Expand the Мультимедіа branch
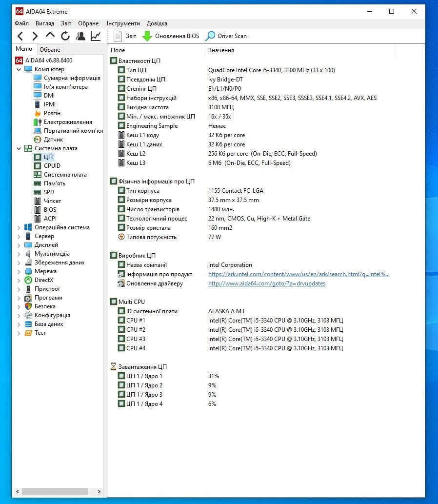Viewport: 438px width, 504px height. pos(19,254)
